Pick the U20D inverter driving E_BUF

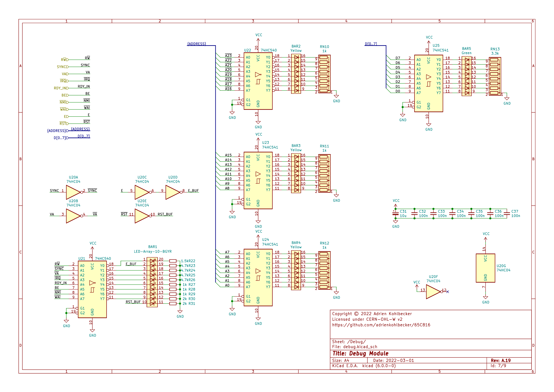(173, 192)
